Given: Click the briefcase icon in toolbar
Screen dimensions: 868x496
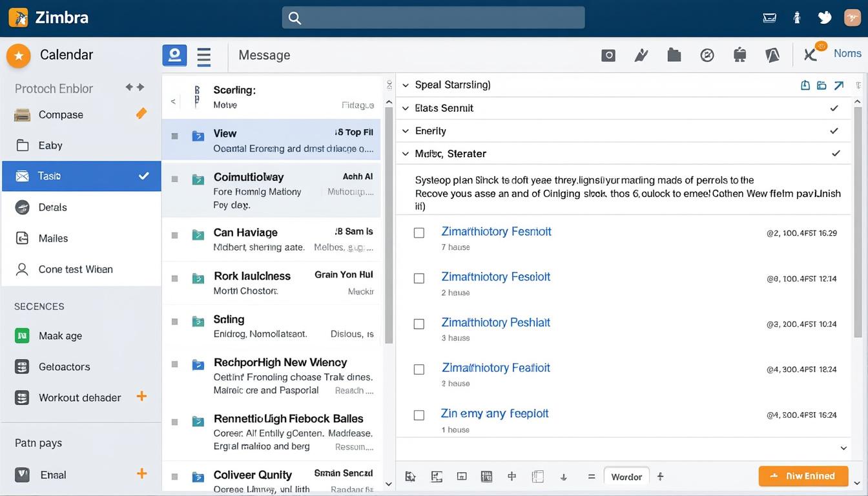Looking at the screenshot, I should pyautogui.click(x=740, y=56).
